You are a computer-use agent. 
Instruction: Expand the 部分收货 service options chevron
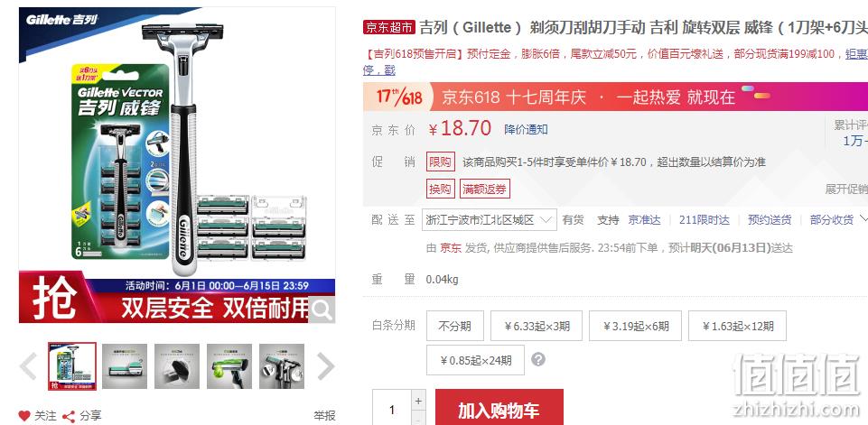863,219
